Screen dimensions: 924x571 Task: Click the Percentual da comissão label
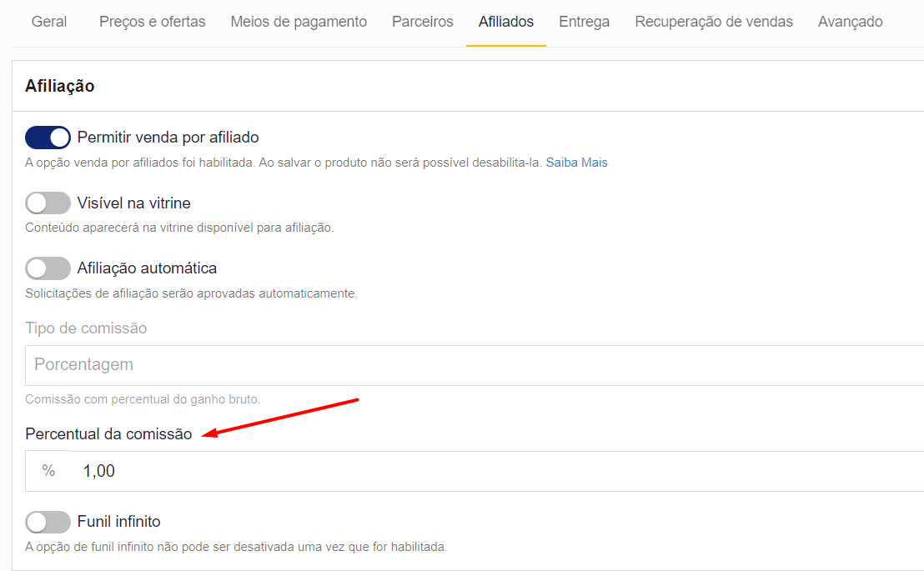pos(108,434)
